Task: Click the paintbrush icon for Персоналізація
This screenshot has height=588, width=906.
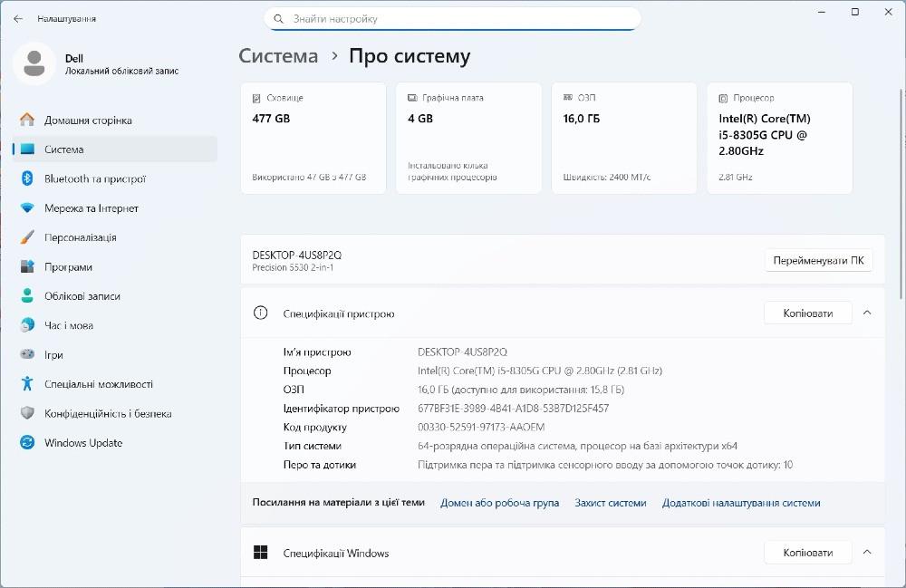Action: 27,237
